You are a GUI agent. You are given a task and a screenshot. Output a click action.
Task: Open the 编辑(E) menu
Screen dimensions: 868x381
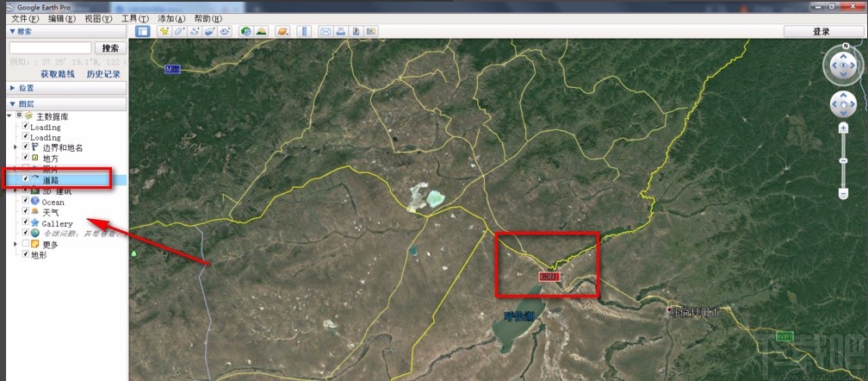pyautogui.click(x=62, y=18)
